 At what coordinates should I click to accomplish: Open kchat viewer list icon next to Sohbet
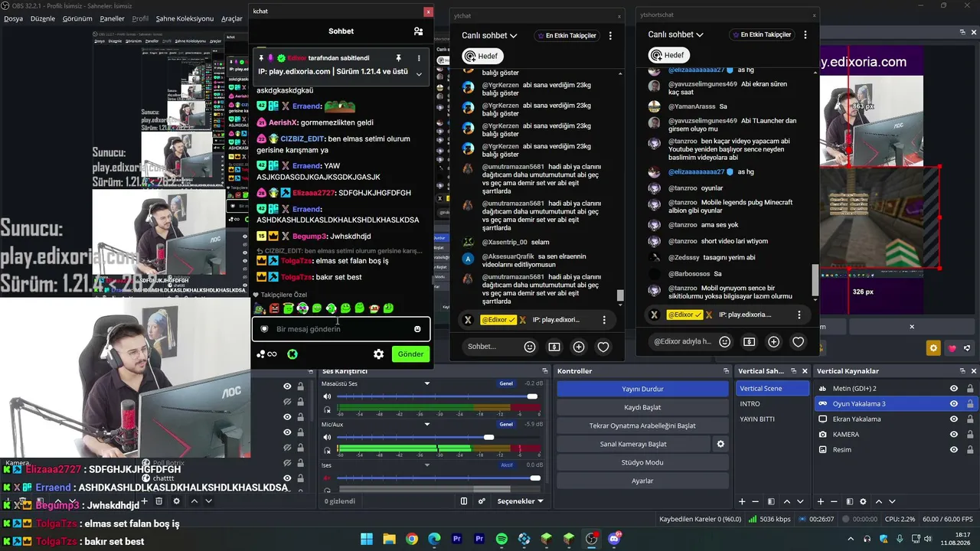point(418,31)
